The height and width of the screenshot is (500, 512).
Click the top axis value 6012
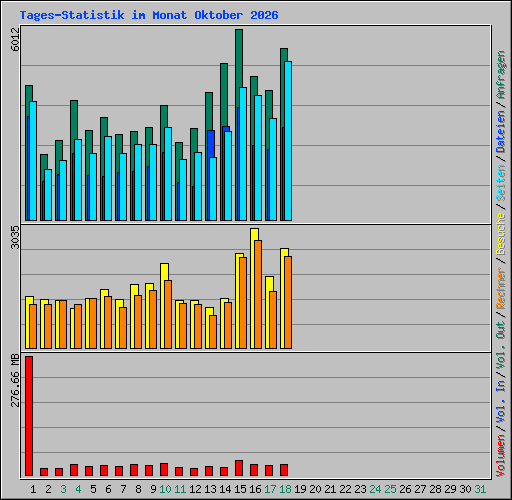point(15,39)
